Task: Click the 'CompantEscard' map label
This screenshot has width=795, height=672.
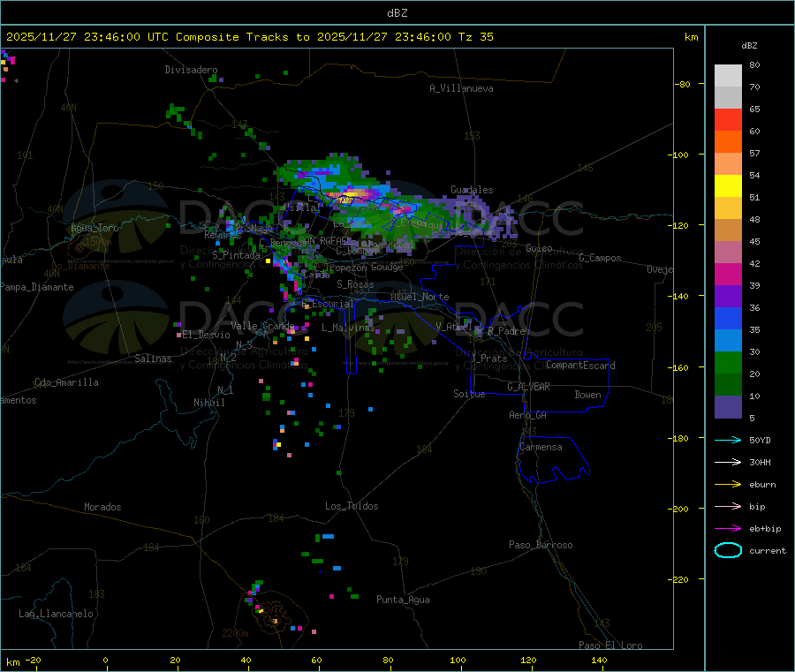Action: 581,366
